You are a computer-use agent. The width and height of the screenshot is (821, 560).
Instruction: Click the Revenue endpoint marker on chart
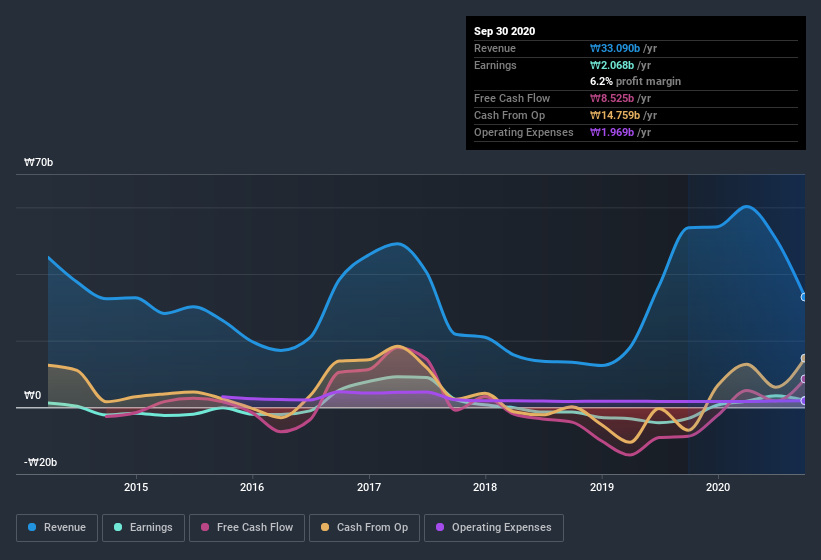click(804, 297)
